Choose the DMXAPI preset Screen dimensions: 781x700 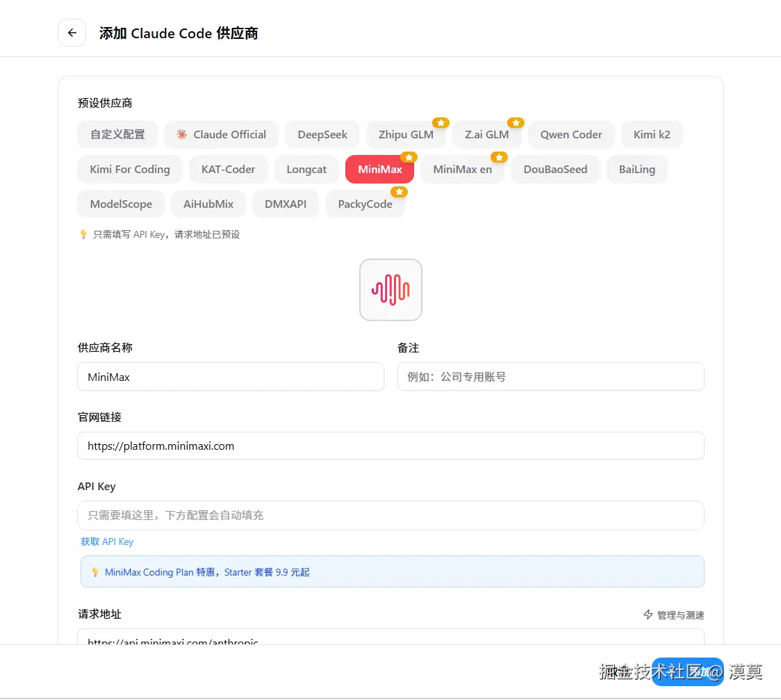tap(286, 204)
